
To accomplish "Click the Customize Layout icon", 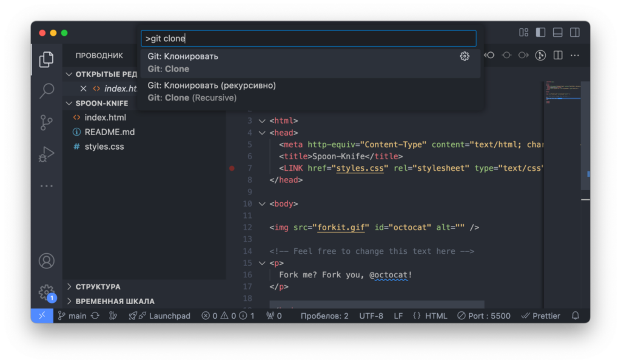I will coord(523,33).
